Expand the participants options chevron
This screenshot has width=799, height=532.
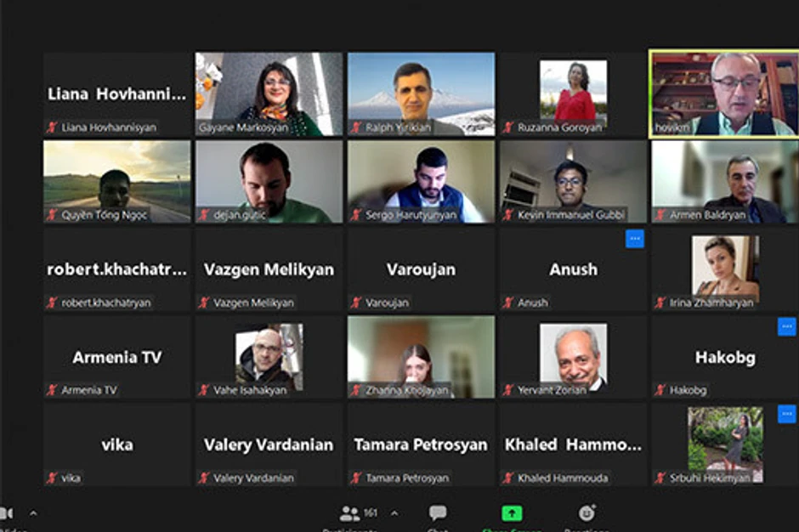[394, 513]
